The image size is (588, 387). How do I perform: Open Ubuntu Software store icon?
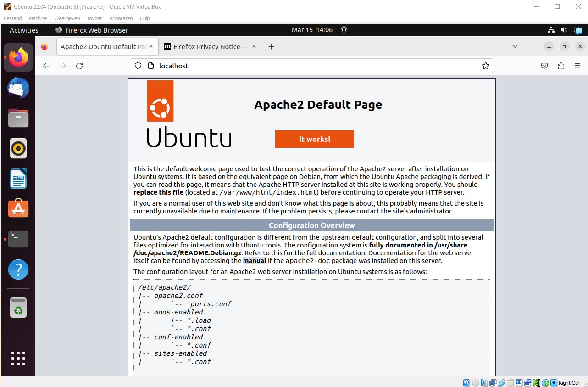click(18, 209)
